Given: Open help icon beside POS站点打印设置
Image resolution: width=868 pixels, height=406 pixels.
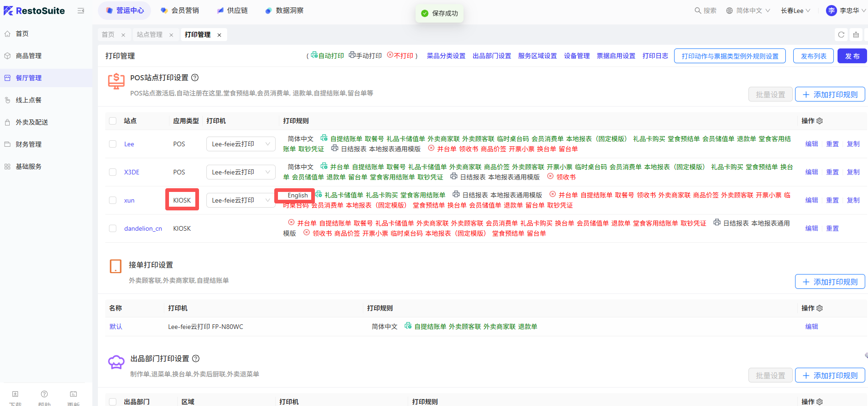Looking at the screenshot, I should pyautogui.click(x=195, y=78).
